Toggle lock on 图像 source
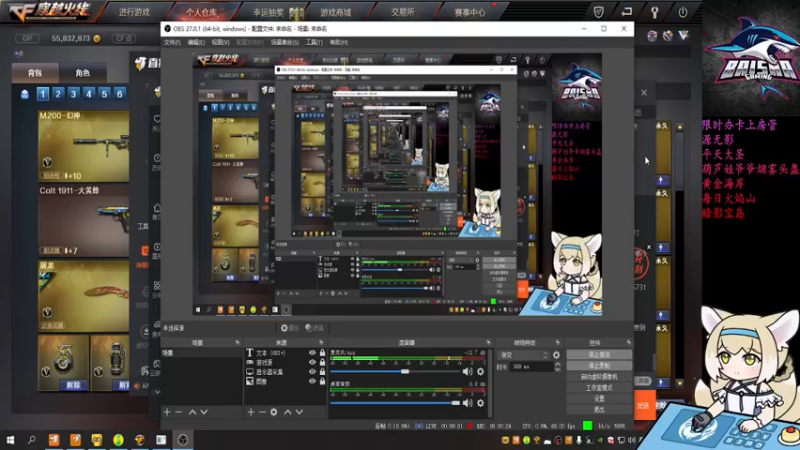 (x=322, y=381)
